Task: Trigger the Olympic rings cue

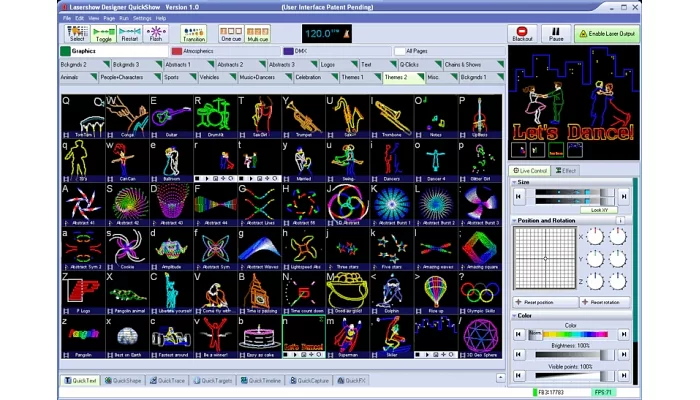Action: click(x=480, y=292)
